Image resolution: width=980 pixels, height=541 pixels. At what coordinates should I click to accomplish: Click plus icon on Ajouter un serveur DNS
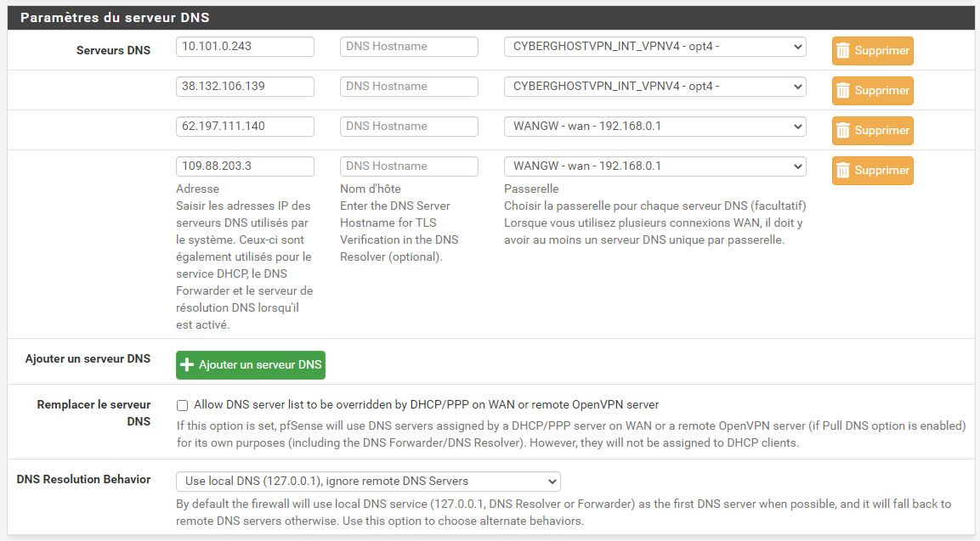tap(188, 365)
